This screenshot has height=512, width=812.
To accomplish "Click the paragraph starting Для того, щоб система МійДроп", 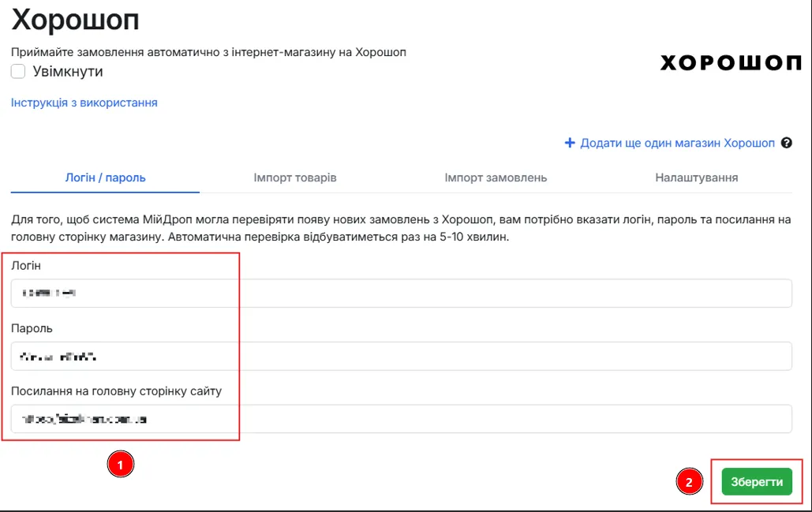I will point(401,228).
